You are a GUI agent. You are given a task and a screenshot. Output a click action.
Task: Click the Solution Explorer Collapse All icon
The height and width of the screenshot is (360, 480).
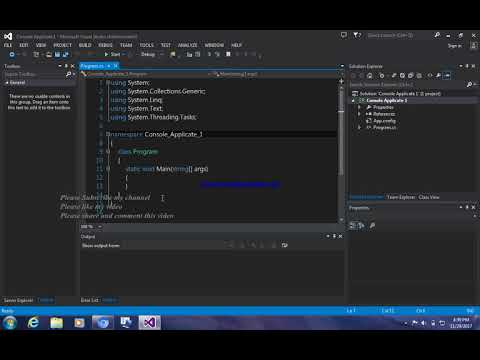[x=411, y=76]
